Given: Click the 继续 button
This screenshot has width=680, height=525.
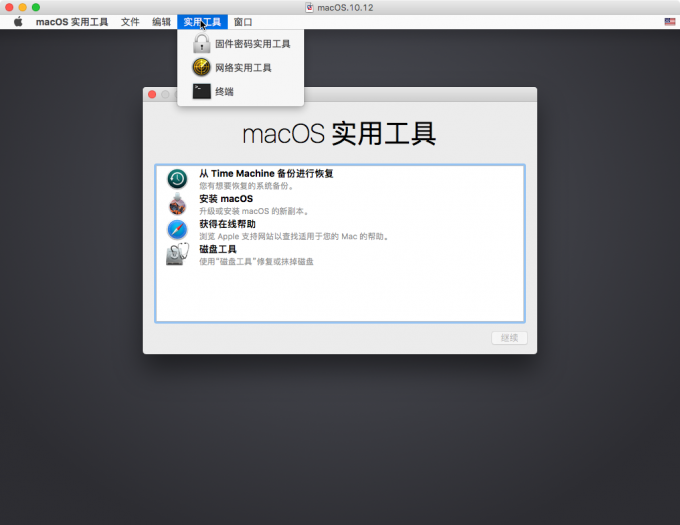Looking at the screenshot, I should 509,338.
